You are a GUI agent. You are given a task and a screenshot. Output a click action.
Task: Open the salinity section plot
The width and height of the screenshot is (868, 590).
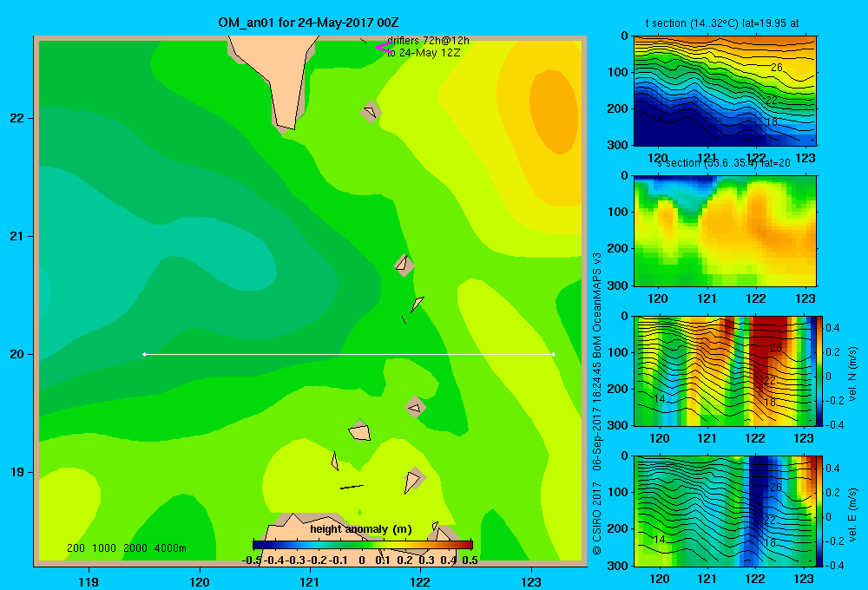pos(725,231)
